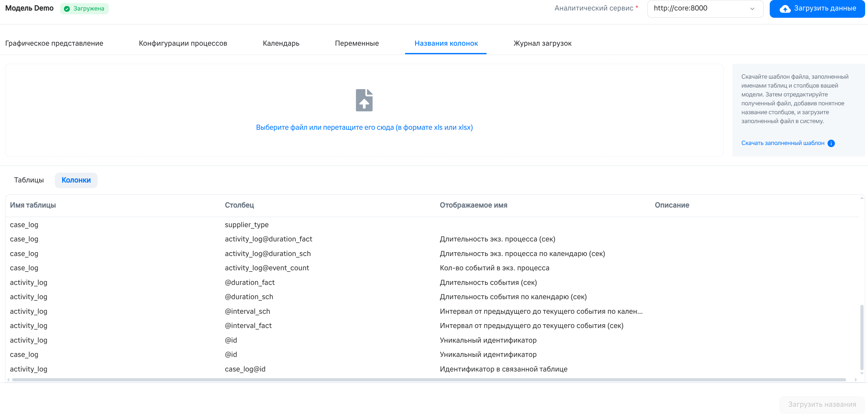Select activity_log@duration_fact cell
Image resolution: width=868 pixels, height=414 pixels.
[268, 239]
